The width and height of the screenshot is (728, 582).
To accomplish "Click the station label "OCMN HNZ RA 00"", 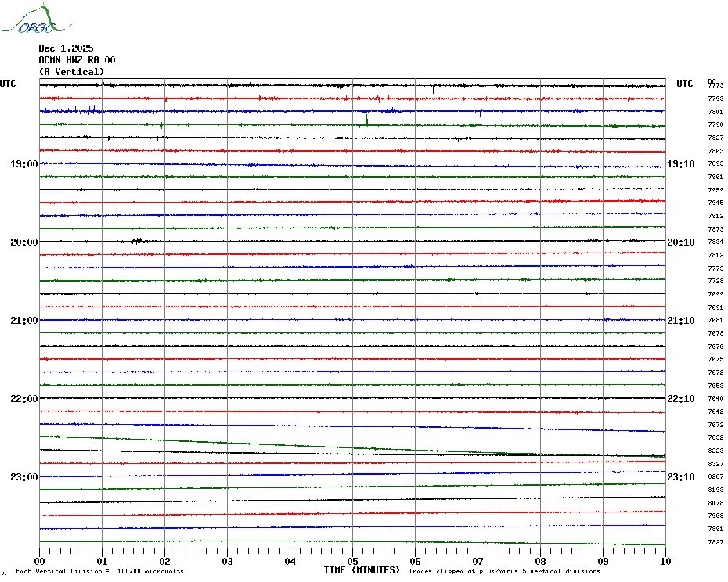I will point(77,60).
